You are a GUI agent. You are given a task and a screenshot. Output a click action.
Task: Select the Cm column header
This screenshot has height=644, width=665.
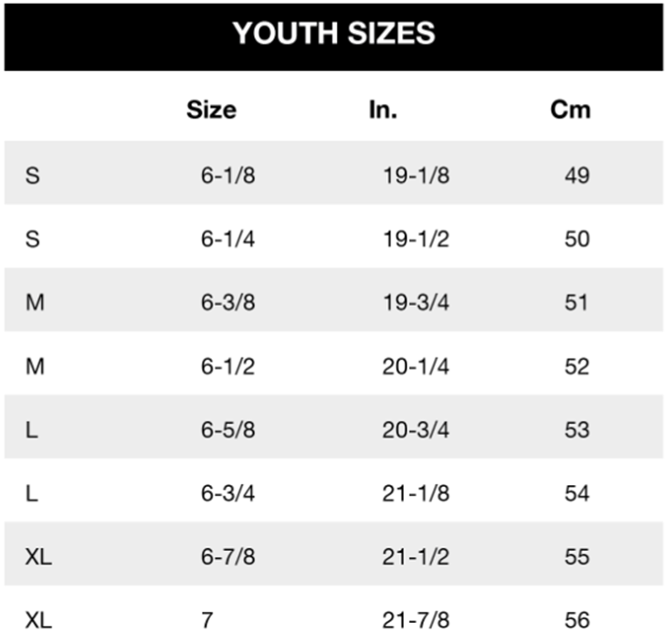pos(570,110)
